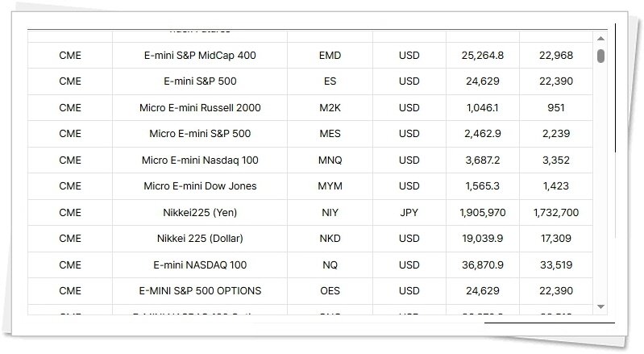The image size is (644, 354).
Task: Select the Nikkei 225 (Dollar) cell
Action: click(200, 239)
